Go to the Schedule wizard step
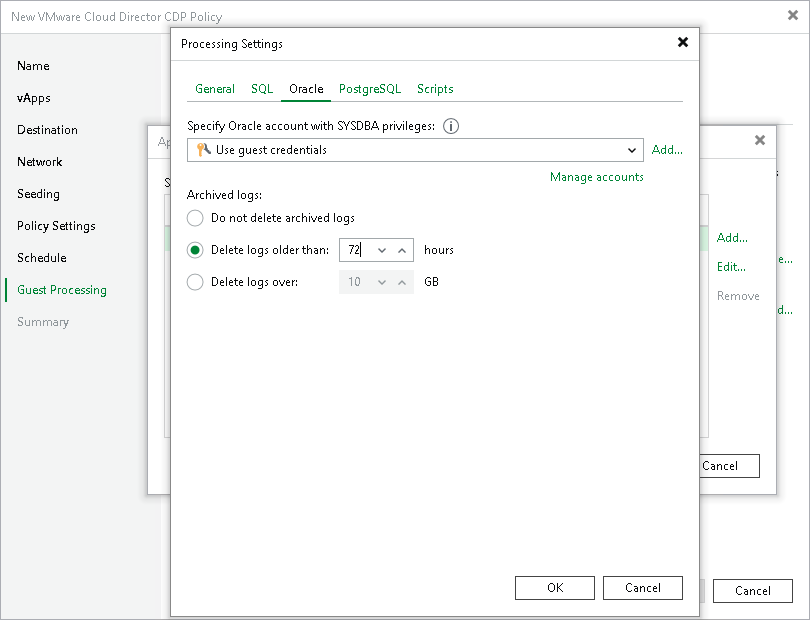The height and width of the screenshot is (620, 810). pos(41,258)
